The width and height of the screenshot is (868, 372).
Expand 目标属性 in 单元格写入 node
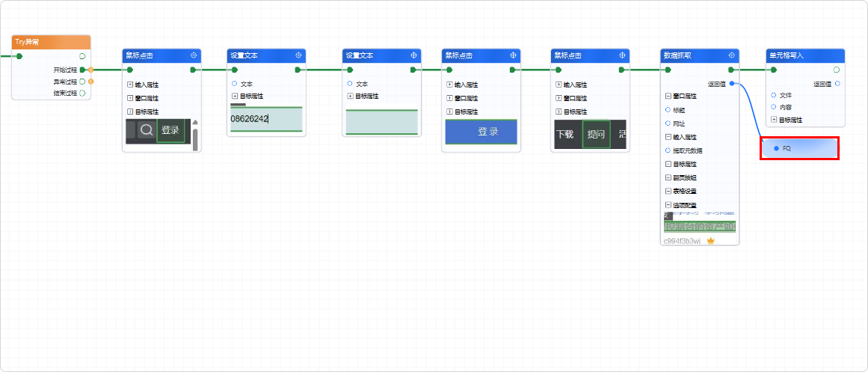coord(773,119)
